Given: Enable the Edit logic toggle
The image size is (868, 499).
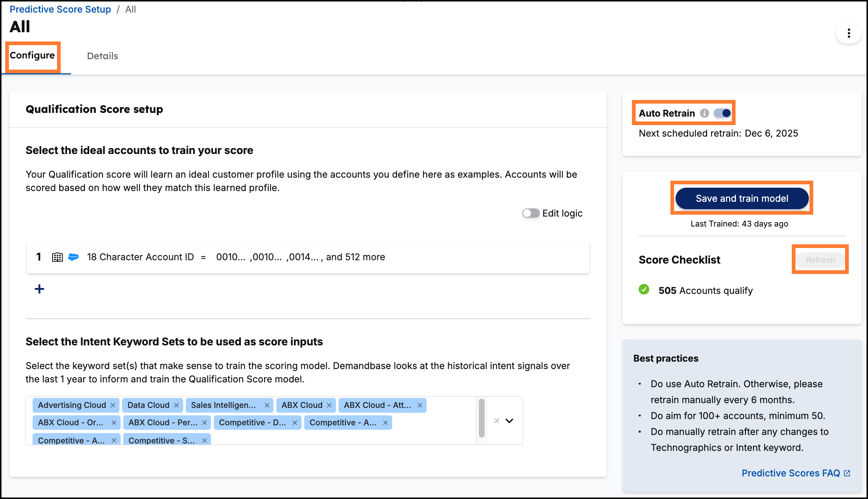Looking at the screenshot, I should (x=531, y=213).
